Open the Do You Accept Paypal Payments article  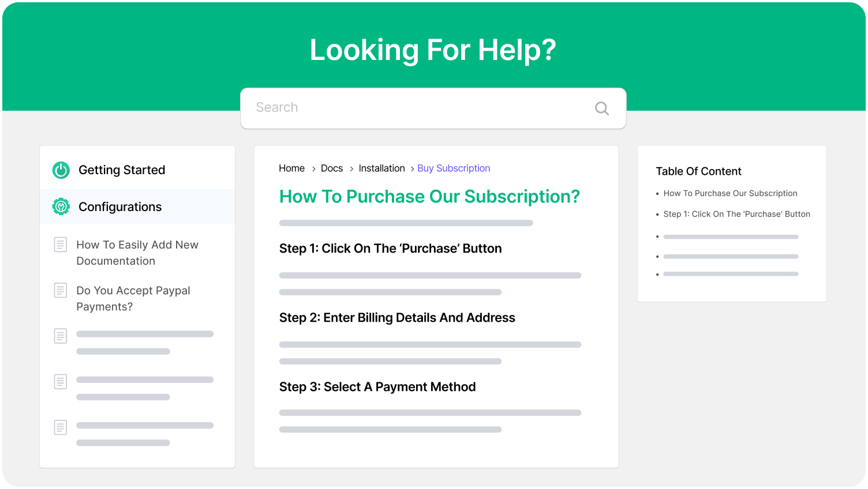click(x=133, y=298)
